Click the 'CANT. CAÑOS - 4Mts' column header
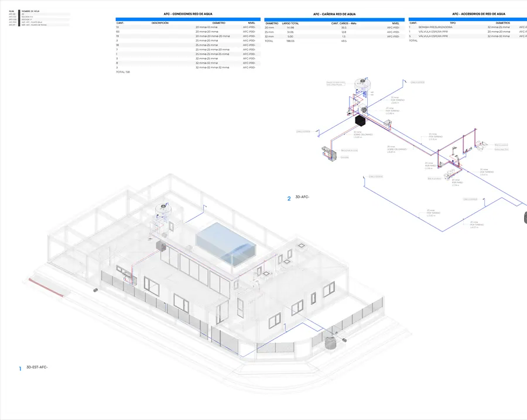 (344, 23)
